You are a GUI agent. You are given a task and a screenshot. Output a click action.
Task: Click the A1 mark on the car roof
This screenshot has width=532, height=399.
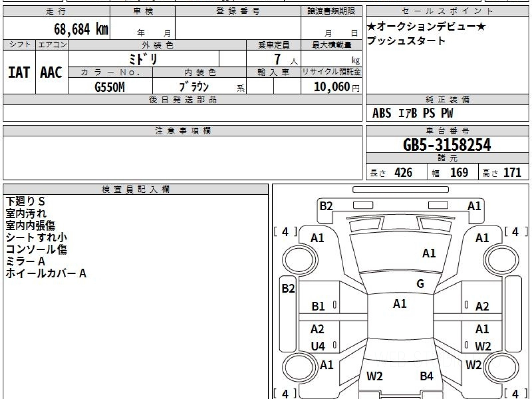point(400,304)
